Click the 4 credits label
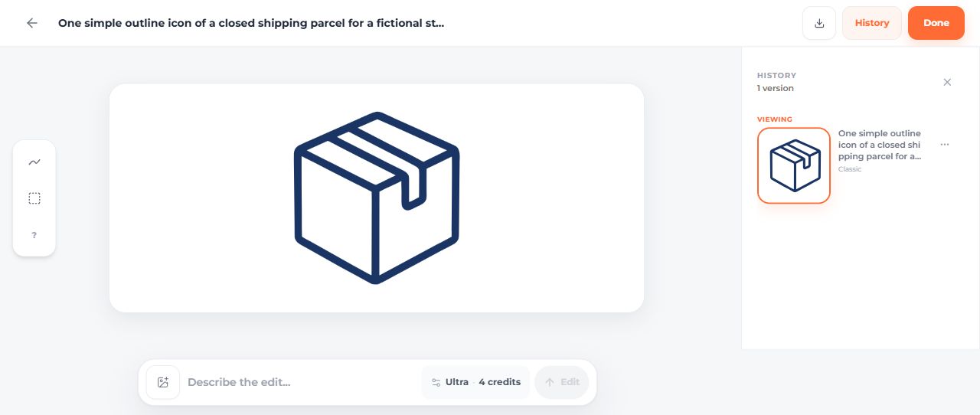 click(x=499, y=382)
